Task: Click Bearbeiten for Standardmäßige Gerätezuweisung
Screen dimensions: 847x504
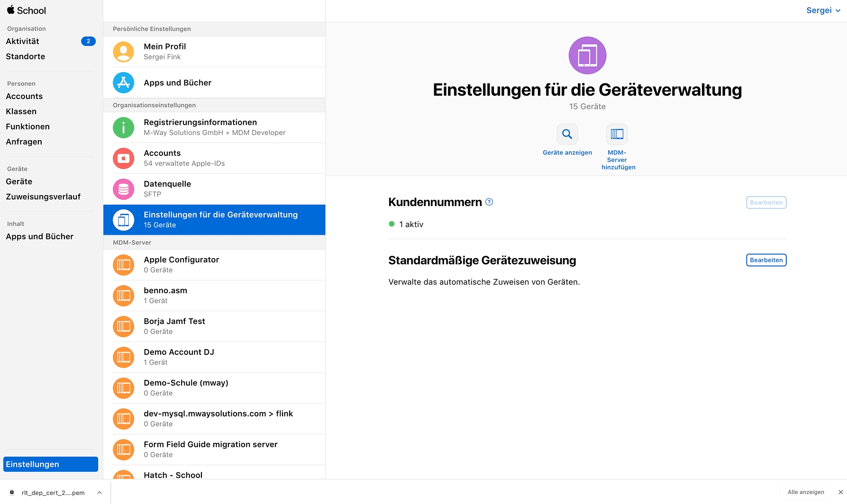Action: tap(766, 260)
